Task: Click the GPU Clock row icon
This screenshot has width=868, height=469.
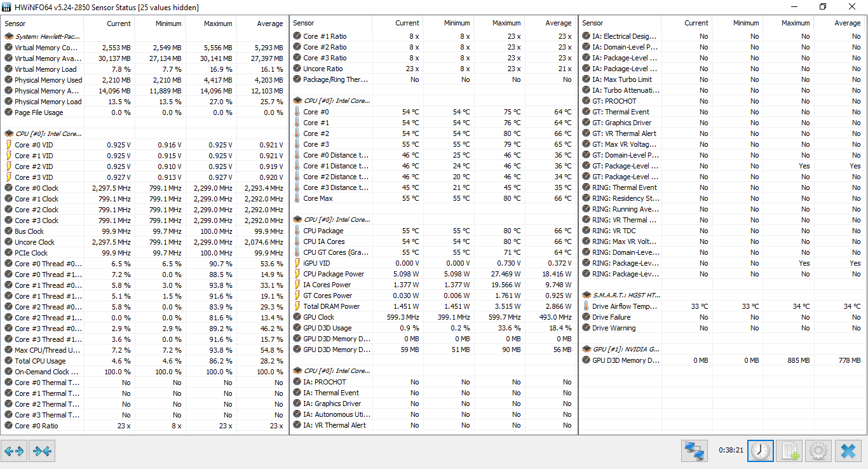Action: pos(297,317)
